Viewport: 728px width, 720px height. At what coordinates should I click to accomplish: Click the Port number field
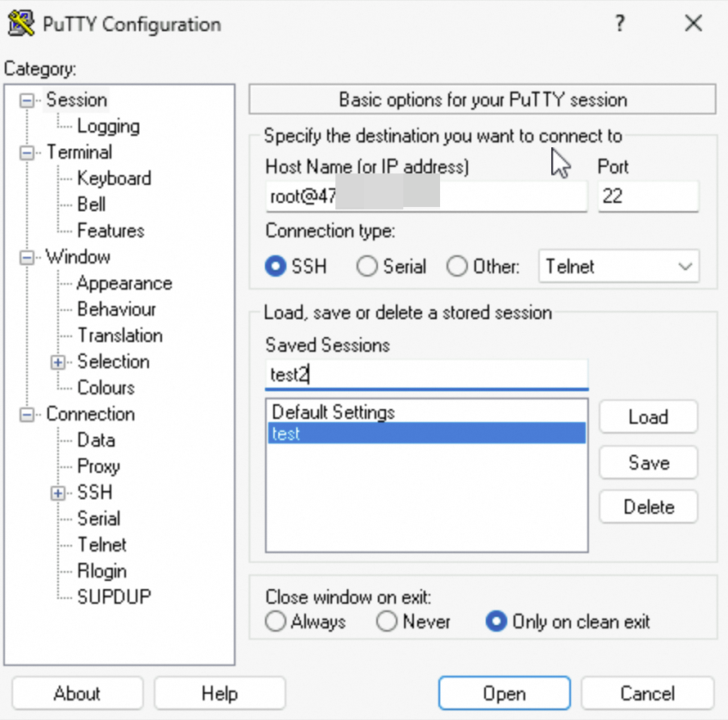[648, 196]
